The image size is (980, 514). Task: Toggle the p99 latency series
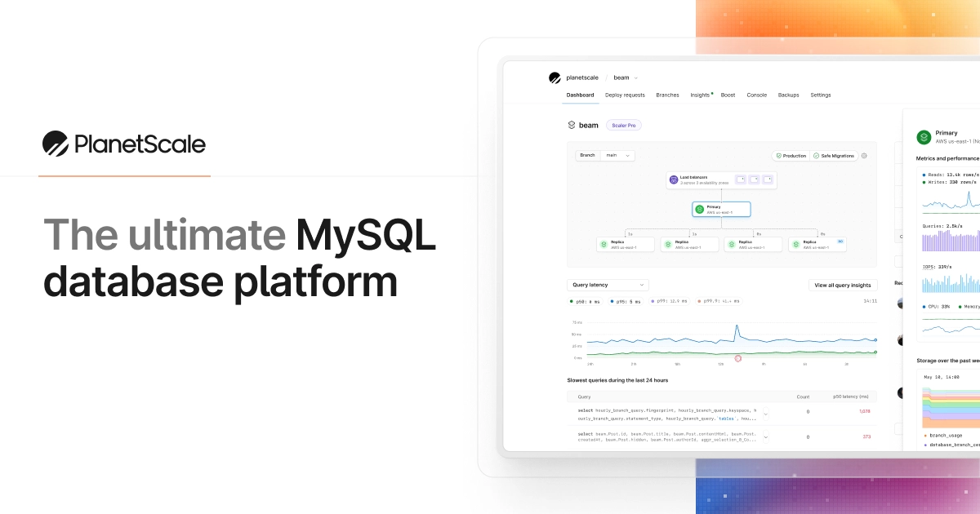tap(670, 301)
